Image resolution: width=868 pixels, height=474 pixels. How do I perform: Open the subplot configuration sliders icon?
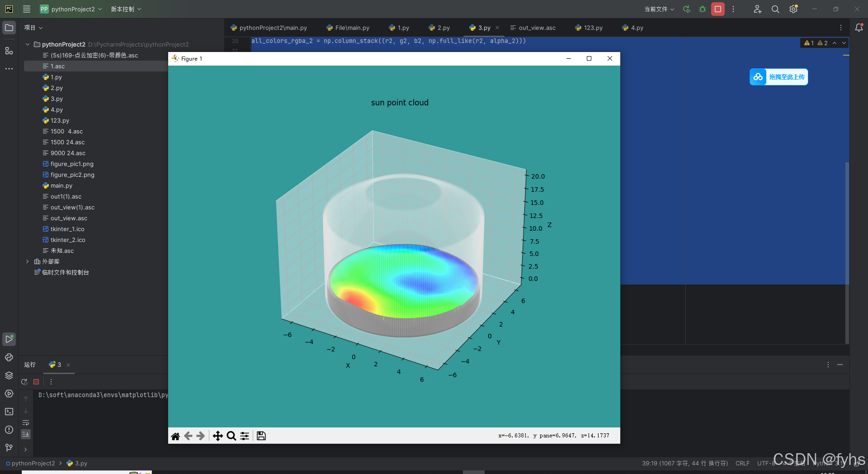[245, 436]
